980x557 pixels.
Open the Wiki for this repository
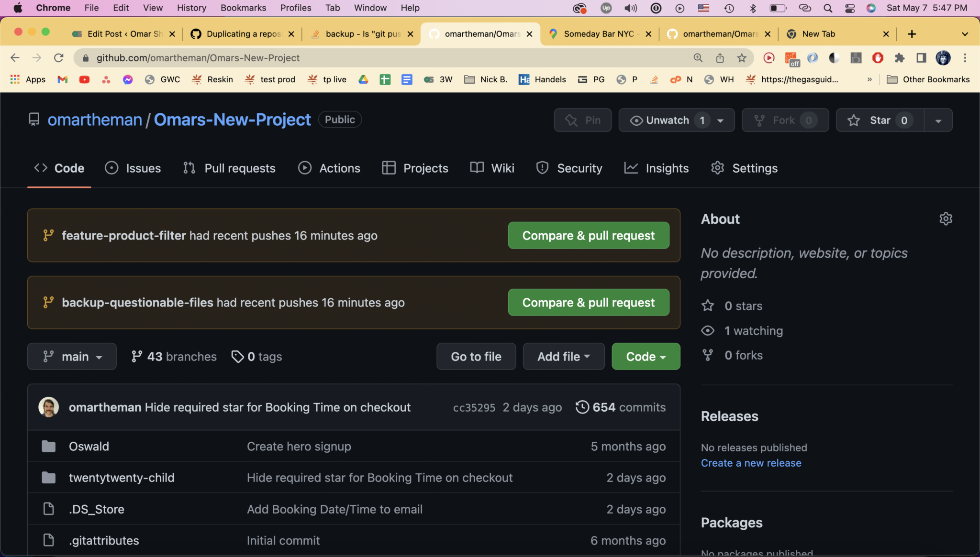tap(492, 168)
